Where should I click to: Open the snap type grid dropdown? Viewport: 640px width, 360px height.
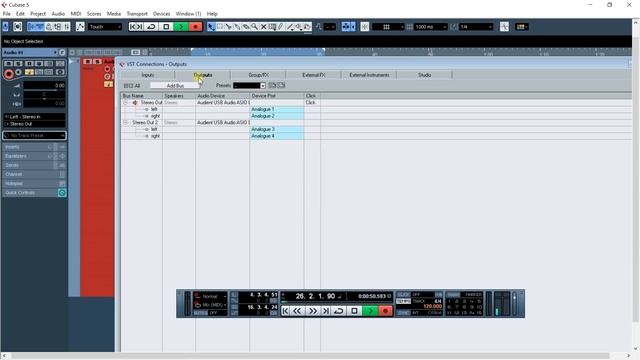[x=388, y=27]
